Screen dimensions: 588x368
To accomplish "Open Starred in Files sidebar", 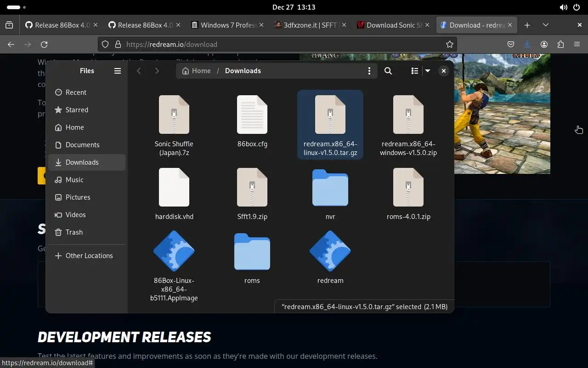I will [86, 110].
